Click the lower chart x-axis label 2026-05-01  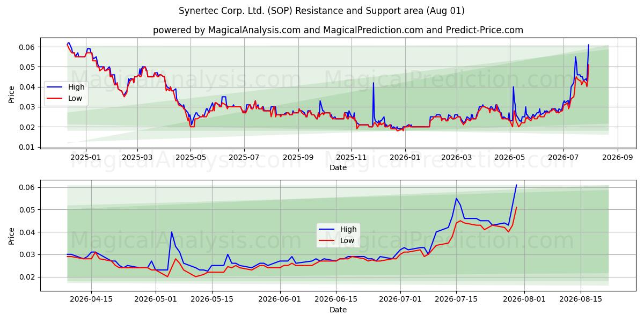[156, 300]
